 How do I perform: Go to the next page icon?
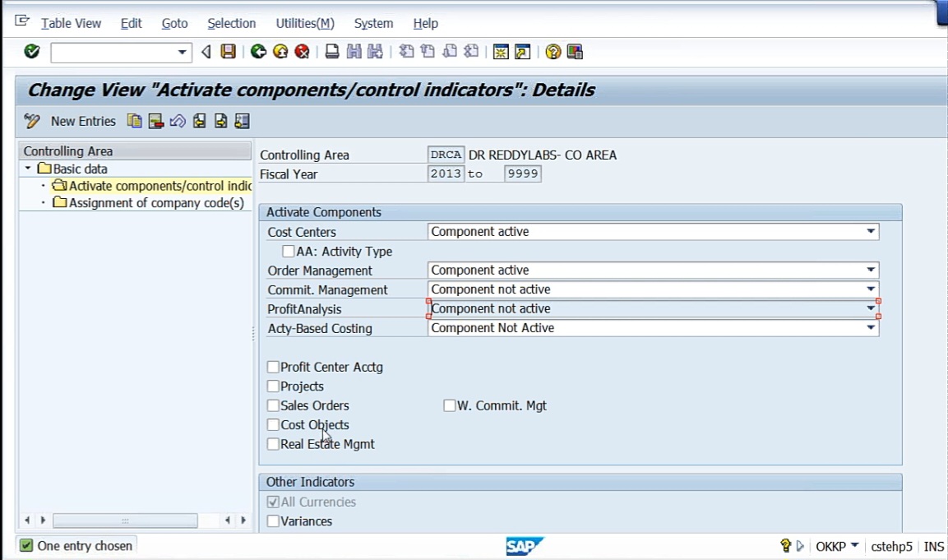(449, 52)
